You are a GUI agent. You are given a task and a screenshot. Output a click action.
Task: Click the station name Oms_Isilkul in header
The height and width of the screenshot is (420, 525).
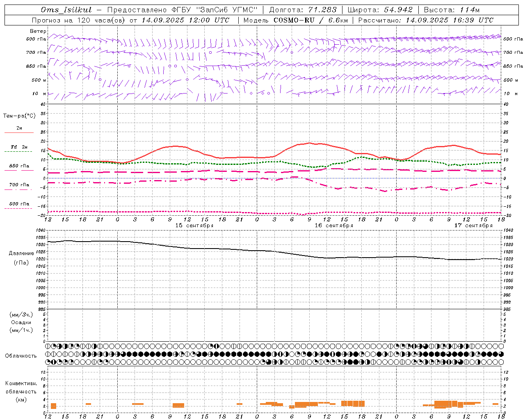point(66,10)
